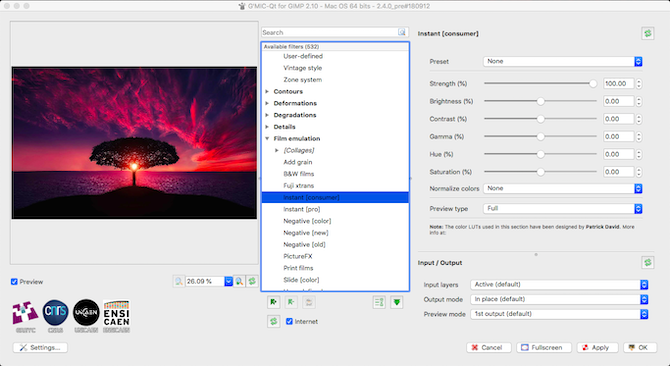Uncheck the Internet checkbox

pyautogui.click(x=289, y=321)
